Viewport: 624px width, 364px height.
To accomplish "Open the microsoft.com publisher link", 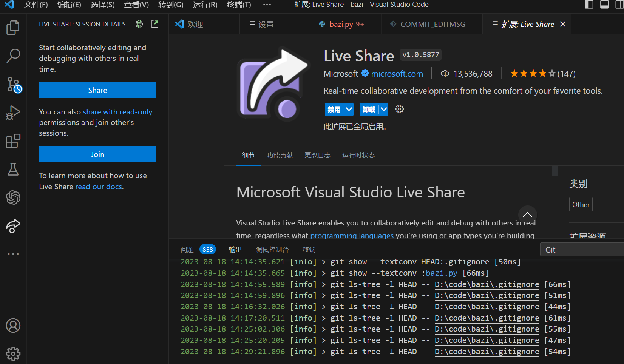I will 397,74.
